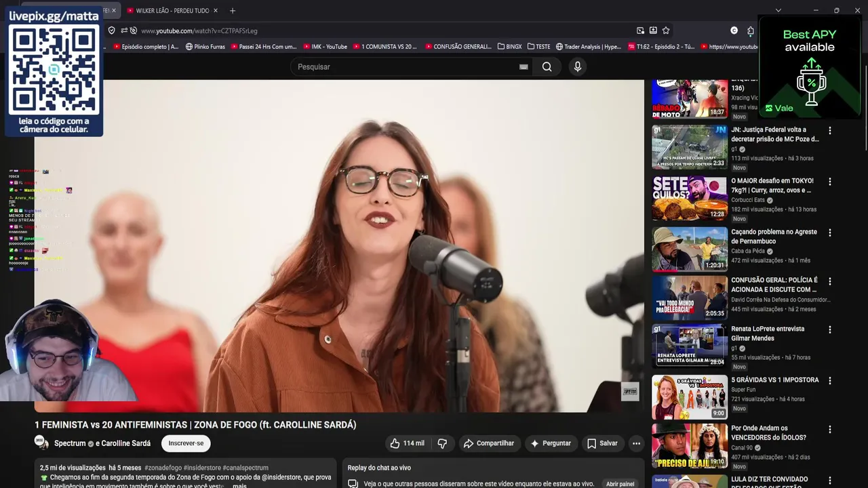
Task: Like the video with thumbs up
Action: 407,443
